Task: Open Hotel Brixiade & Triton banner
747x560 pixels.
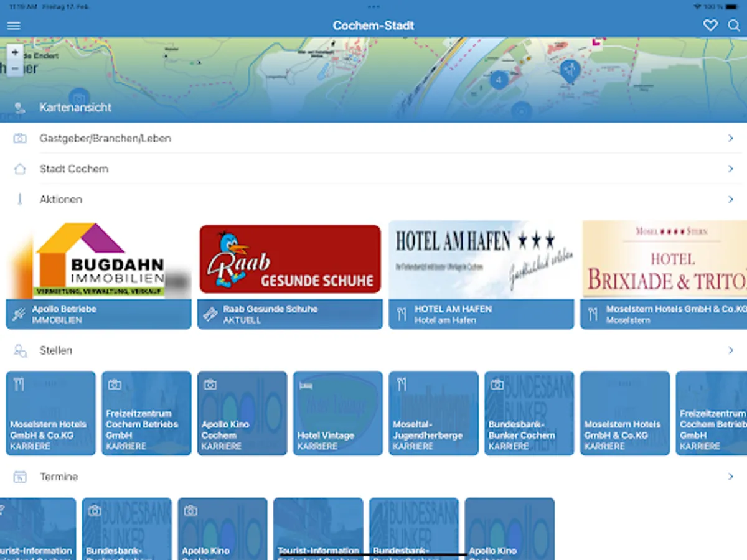Action: point(664,260)
